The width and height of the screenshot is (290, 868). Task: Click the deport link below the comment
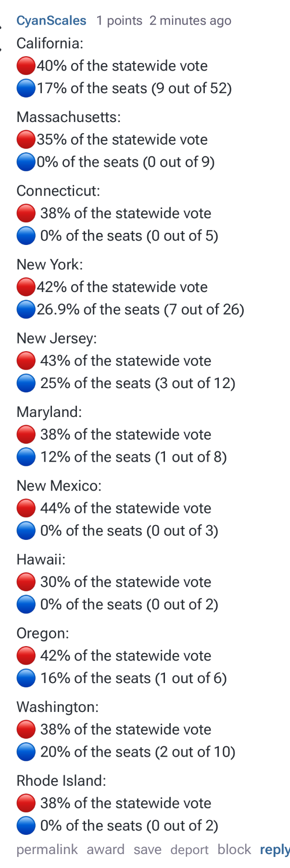189,850
